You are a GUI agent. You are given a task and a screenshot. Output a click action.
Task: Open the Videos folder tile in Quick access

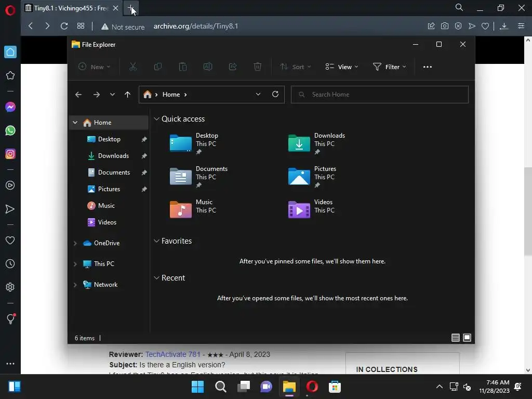[311, 209]
